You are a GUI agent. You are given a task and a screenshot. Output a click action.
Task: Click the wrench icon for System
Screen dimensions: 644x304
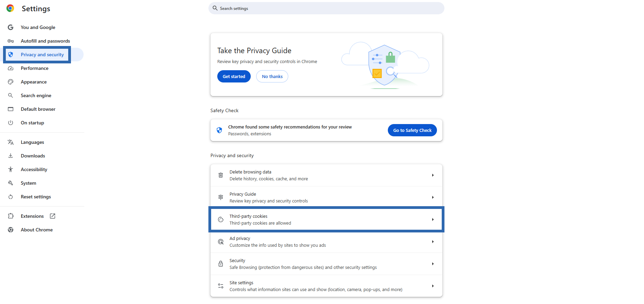[x=11, y=183]
